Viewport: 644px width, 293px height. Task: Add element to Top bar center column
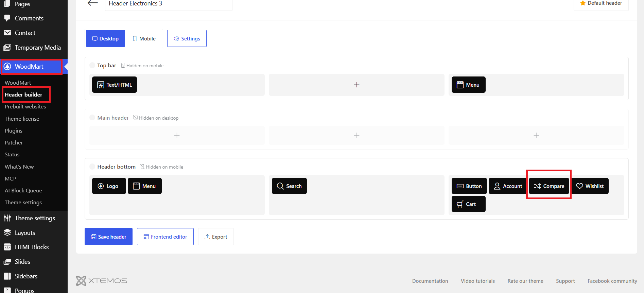[356, 85]
